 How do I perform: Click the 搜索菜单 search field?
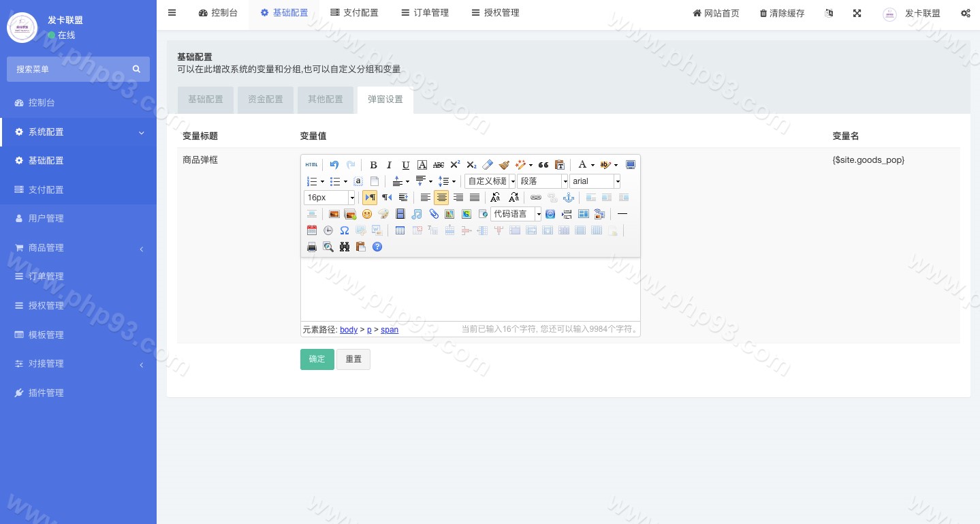(x=72, y=69)
